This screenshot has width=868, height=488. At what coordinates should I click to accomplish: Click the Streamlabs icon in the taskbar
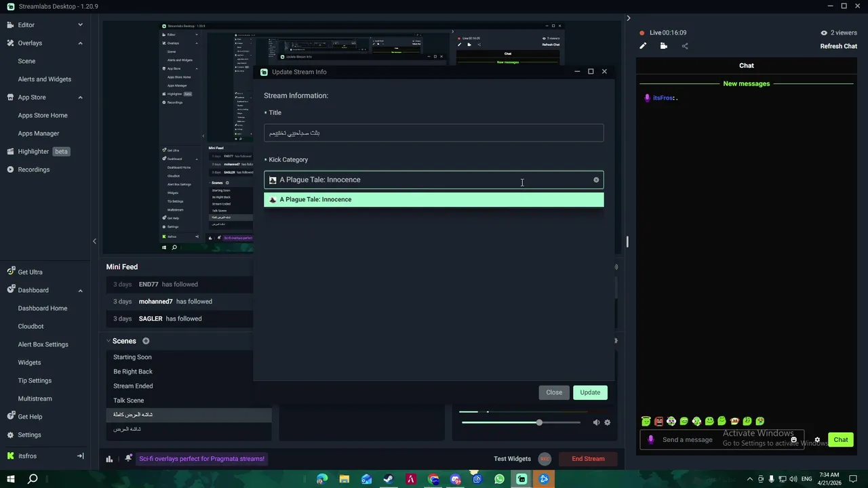[x=521, y=479]
